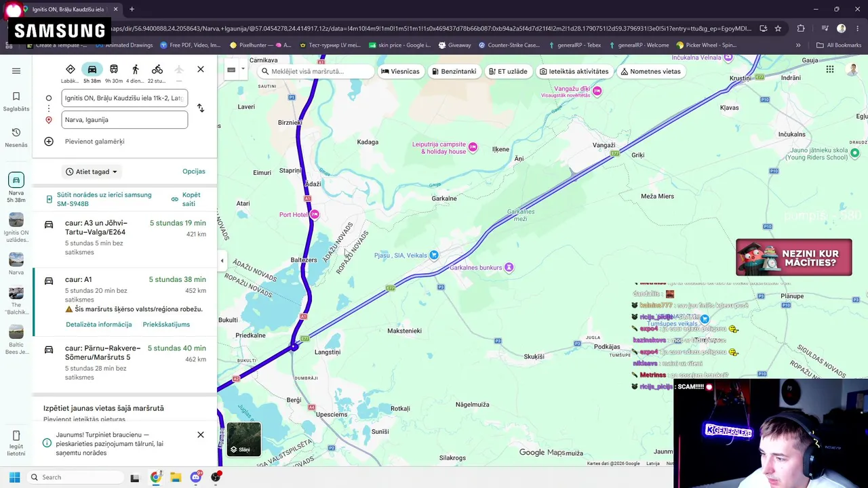Screen dimensions: 868x488
Task: Open File Explorer from the taskbar
Action: point(176,477)
